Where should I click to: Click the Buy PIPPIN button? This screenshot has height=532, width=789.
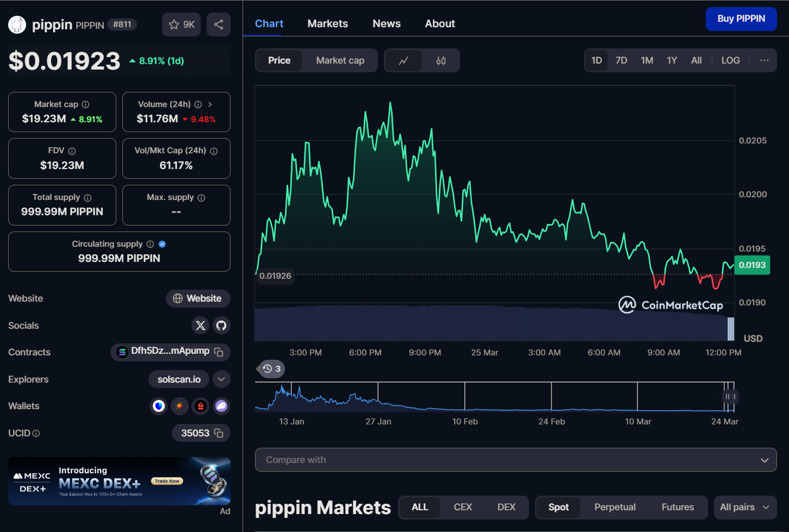tap(741, 18)
